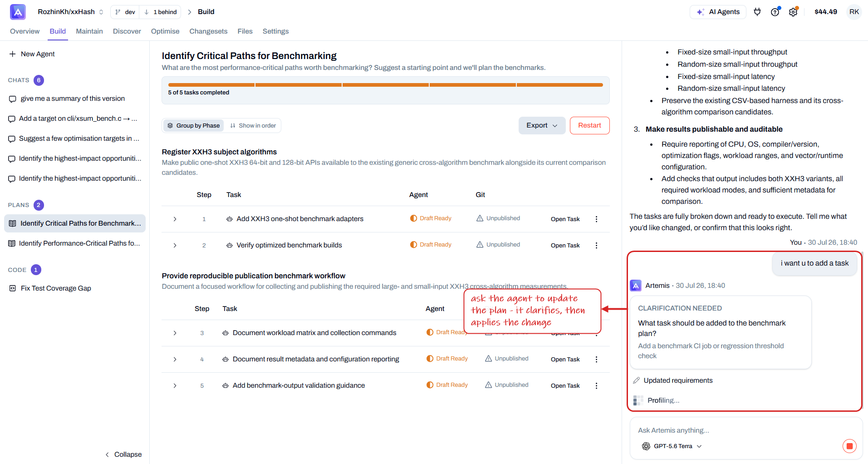868x464 pixels.
Task: Click the 'Clarification Needed' card
Action: point(720,332)
